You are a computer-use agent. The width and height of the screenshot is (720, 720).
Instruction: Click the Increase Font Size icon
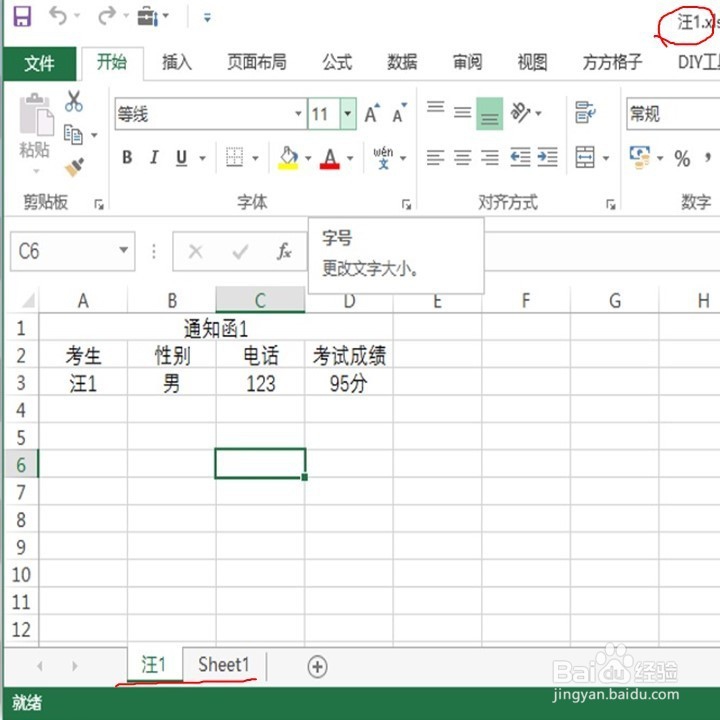tap(372, 113)
